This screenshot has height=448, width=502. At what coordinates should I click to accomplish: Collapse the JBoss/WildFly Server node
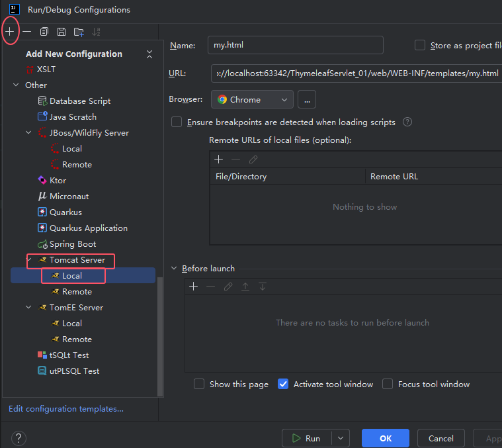click(28, 132)
